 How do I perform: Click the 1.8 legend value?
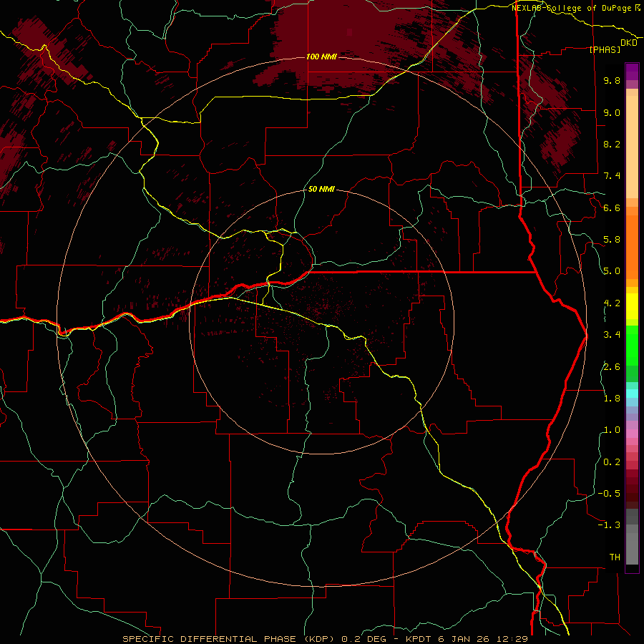pos(612,399)
